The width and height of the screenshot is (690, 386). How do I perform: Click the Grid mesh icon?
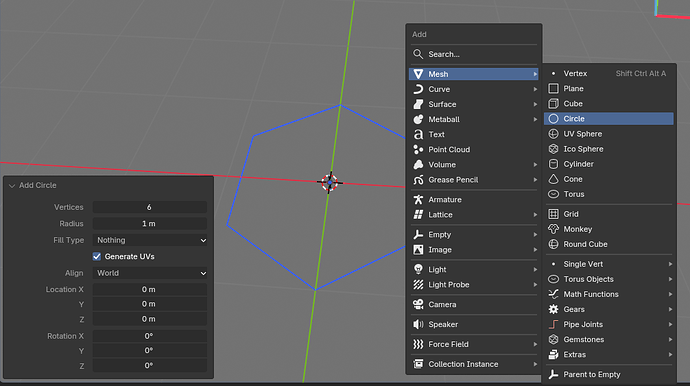(x=553, y=214)
